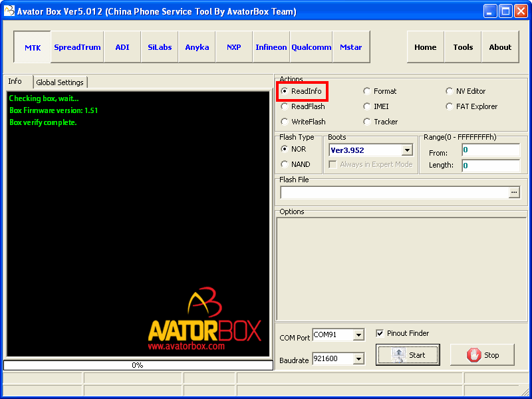The image size is (532, 399).
Task: Click the Range From input field
Action: point(491,150)
